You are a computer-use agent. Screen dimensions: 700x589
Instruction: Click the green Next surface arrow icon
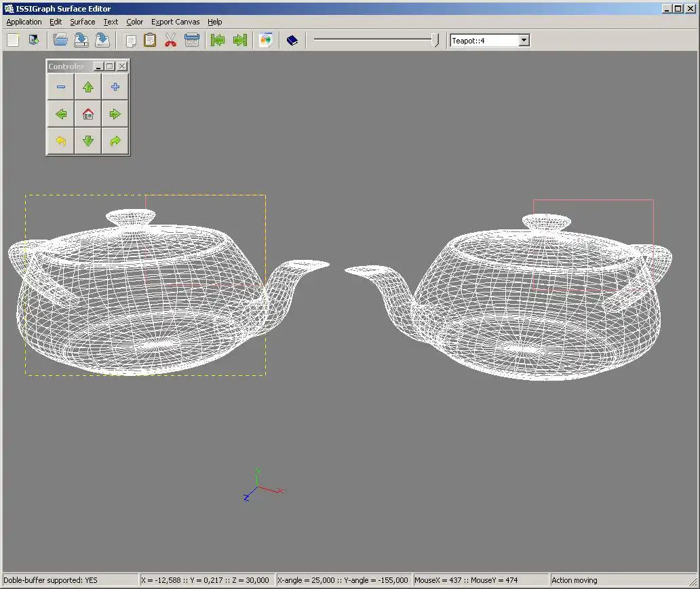point(240,40)
